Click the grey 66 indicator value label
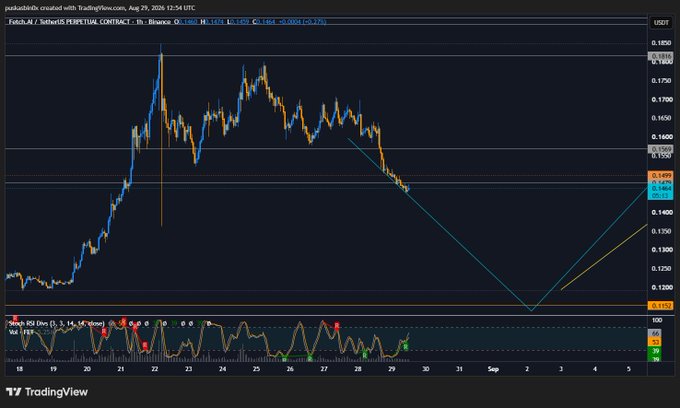 tap(655, 333)
